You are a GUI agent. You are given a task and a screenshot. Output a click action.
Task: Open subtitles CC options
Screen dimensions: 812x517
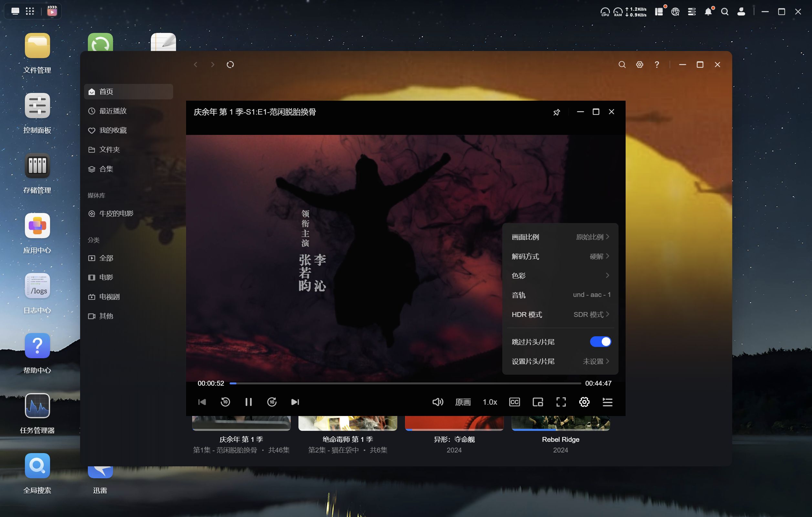tap(514, 402)
